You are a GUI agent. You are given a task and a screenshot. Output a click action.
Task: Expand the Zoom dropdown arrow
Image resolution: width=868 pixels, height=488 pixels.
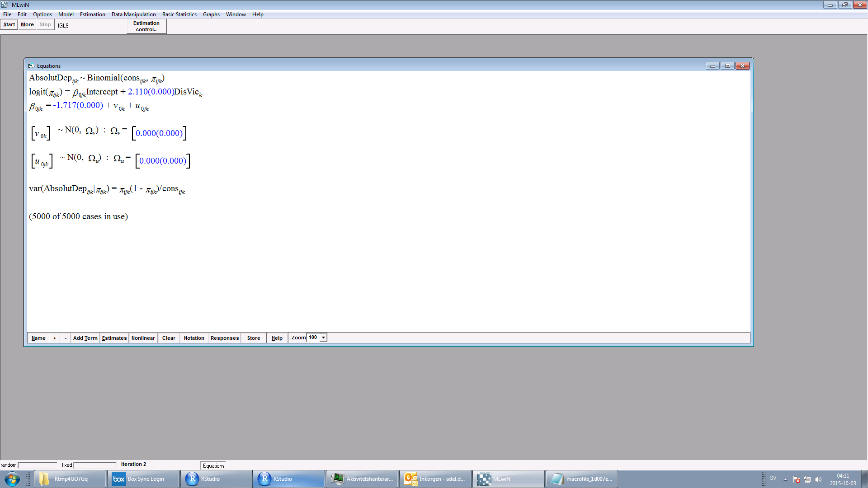coord(323,338)
